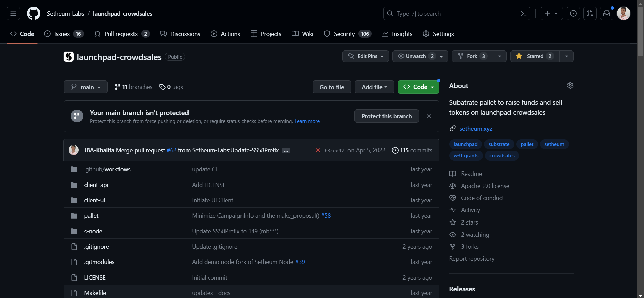Open the hamburger navigation menu
This screenshot has height=298, width=644.
click(13, 13)
